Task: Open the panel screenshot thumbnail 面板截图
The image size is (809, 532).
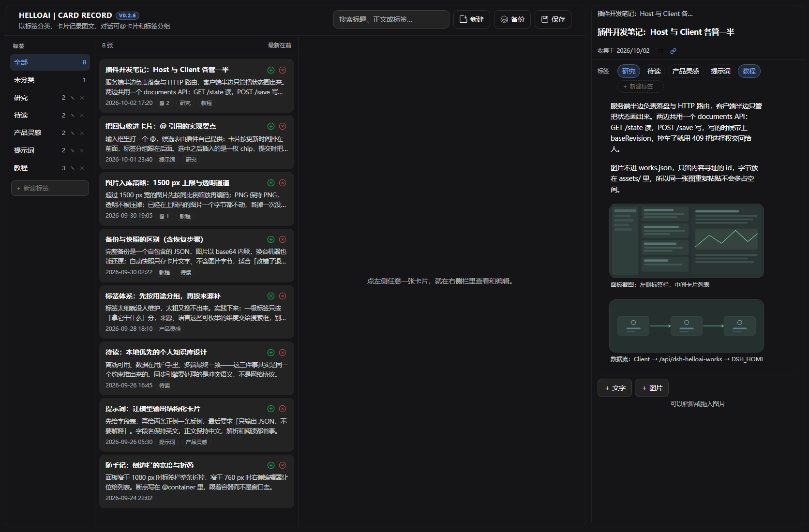Action: tap(686, 241)
